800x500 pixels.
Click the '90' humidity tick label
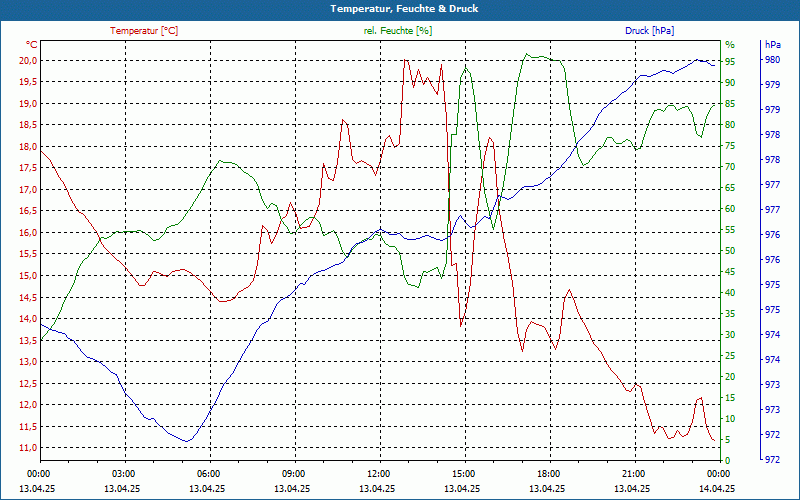point(730,83)
